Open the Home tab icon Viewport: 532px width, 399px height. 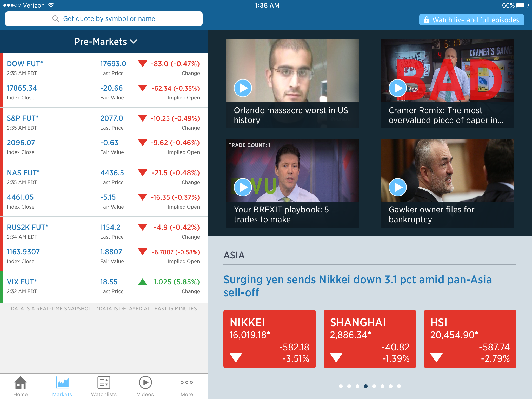point(21,382)
